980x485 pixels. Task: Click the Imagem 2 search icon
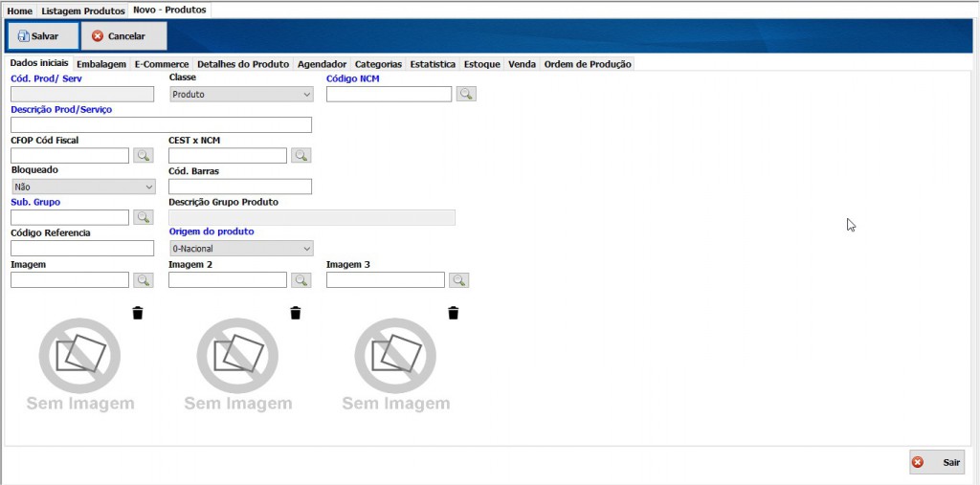point(301,280)
